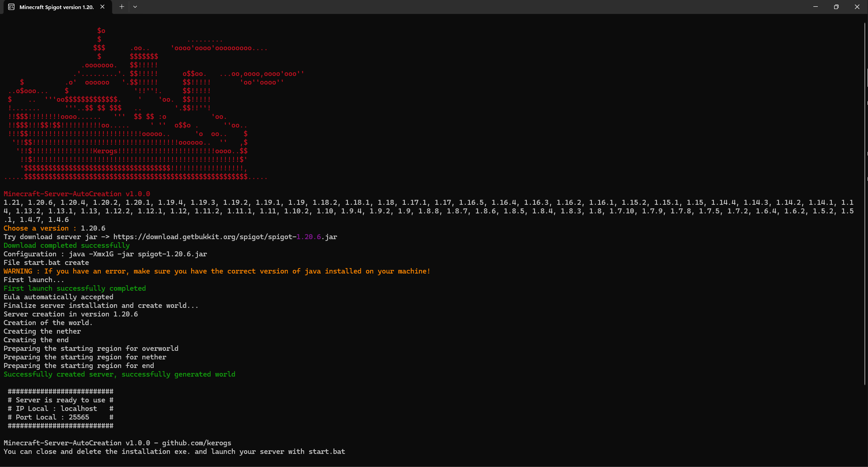Image resolution: width=868 pixels, height=467 pixels.
Task: Click 'Creating the end' line
Action: [36, 340]
